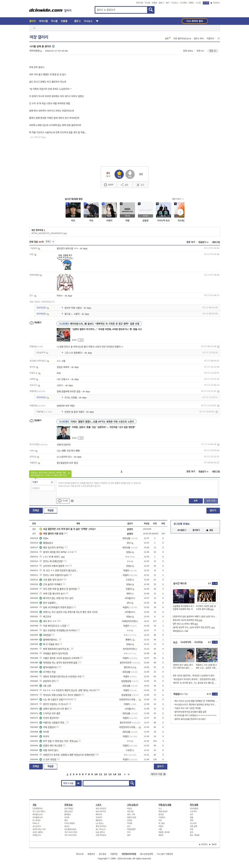The width and height of the screenshot is (249, 868).
Task: Click the 비추 downvote arrow icon
Action: [130, 174]
